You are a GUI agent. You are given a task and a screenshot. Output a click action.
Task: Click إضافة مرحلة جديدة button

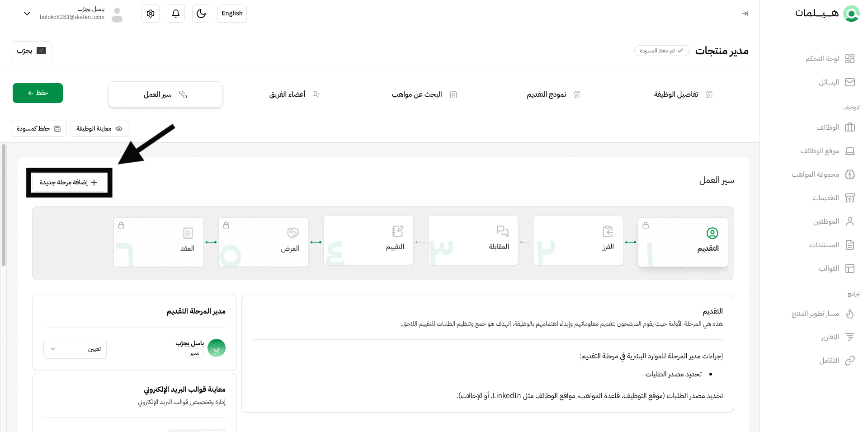click(69, 183)
